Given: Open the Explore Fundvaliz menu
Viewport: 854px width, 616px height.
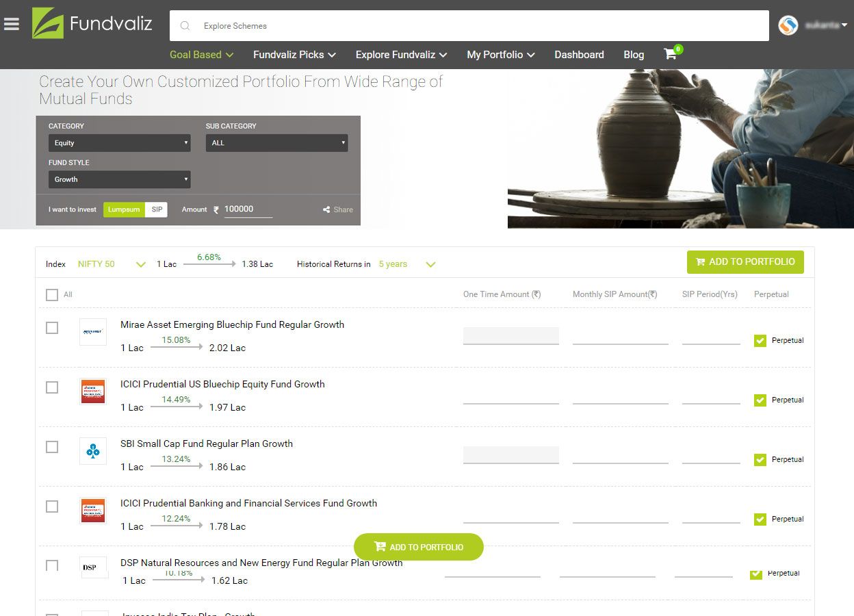Looking at the screenshot, I should [401, 55].
